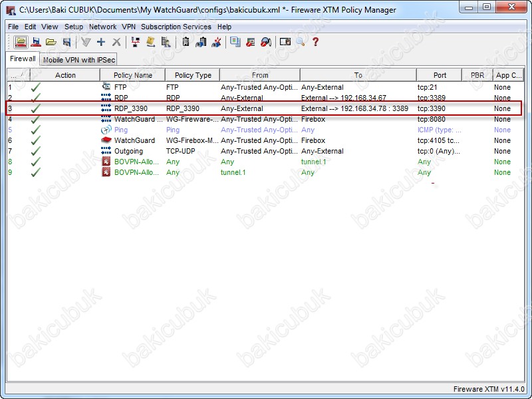The width and height of the screenshot is (532, 399).
Task: Click the Ping policy row icon
Action: coord(106,130)
